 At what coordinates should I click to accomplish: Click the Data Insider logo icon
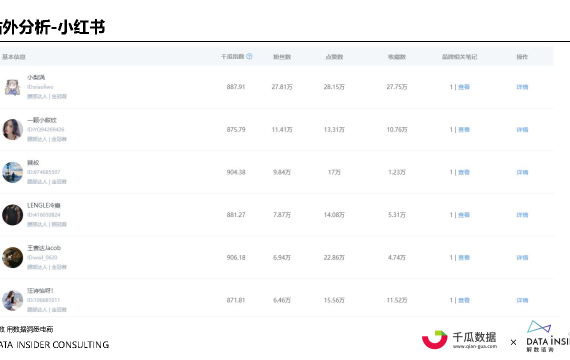(539, 327)
